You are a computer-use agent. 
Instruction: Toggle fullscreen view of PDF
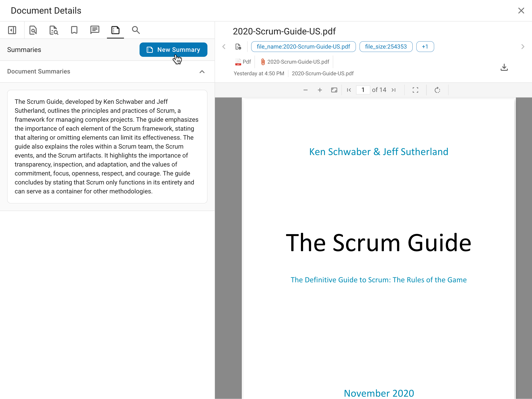coord(415,90)
